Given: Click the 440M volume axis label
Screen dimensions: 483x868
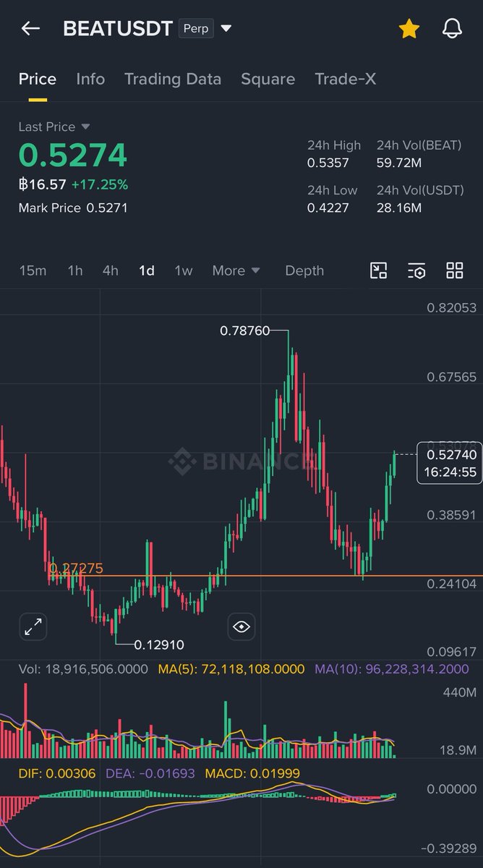Looking at the screenshot, I should [458, 693].
